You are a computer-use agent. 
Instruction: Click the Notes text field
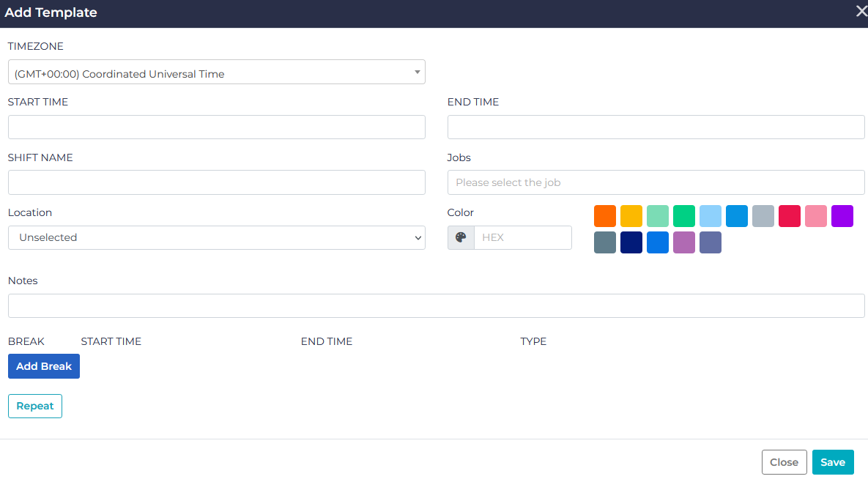(436, 305)
